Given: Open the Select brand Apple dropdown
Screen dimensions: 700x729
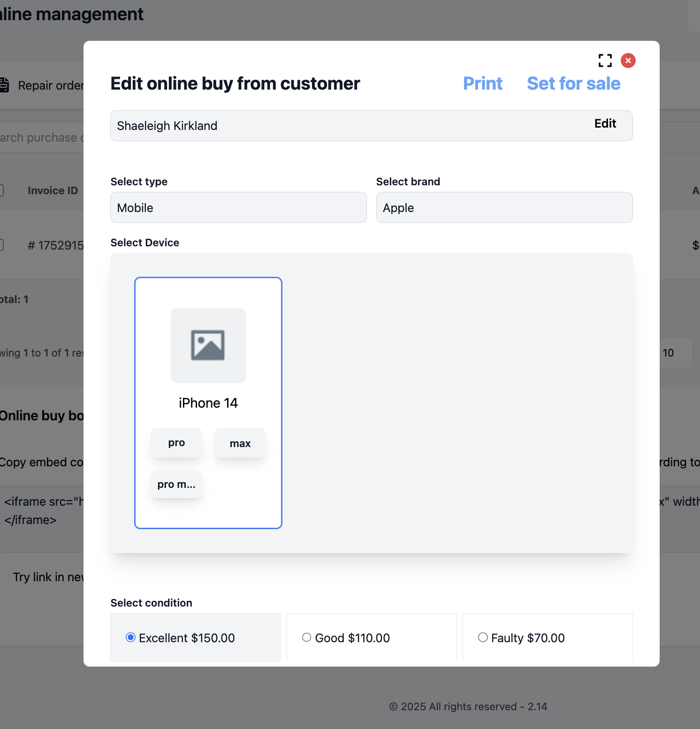Looking at the screenshot, I should tap(504, 207).
